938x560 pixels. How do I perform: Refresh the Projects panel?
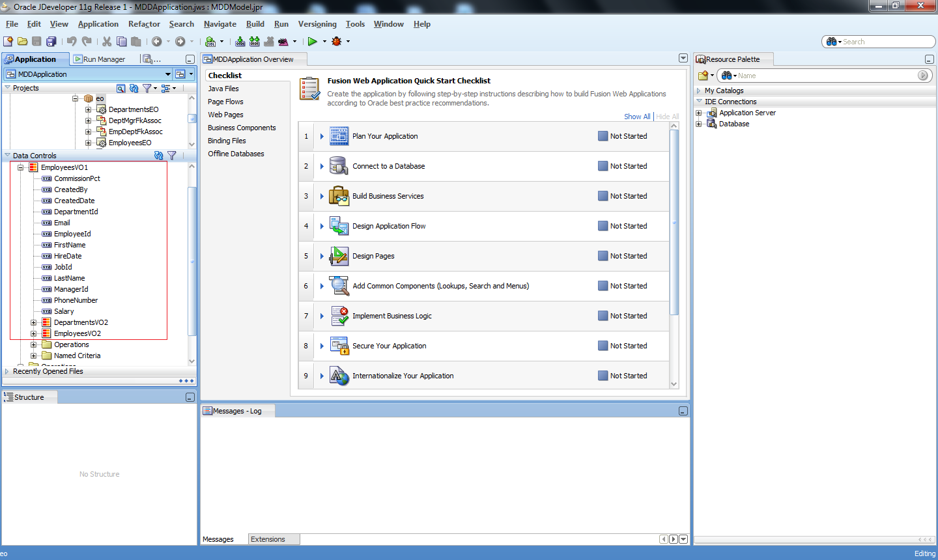(134, 88)
